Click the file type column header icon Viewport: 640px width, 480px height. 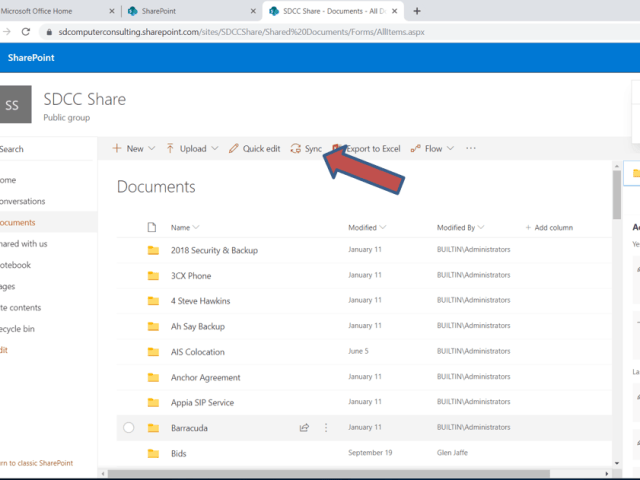tap(152, 227)
